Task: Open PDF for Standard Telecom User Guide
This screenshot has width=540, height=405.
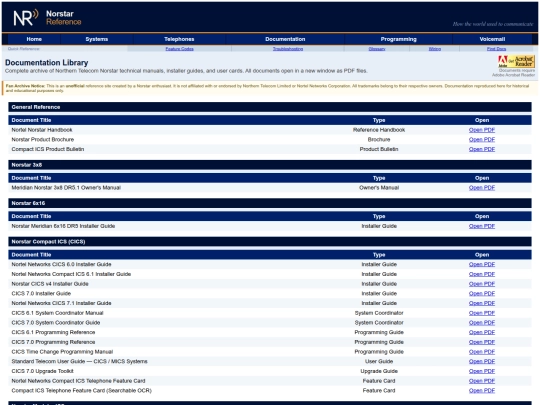Action: [x=482, y=361]
